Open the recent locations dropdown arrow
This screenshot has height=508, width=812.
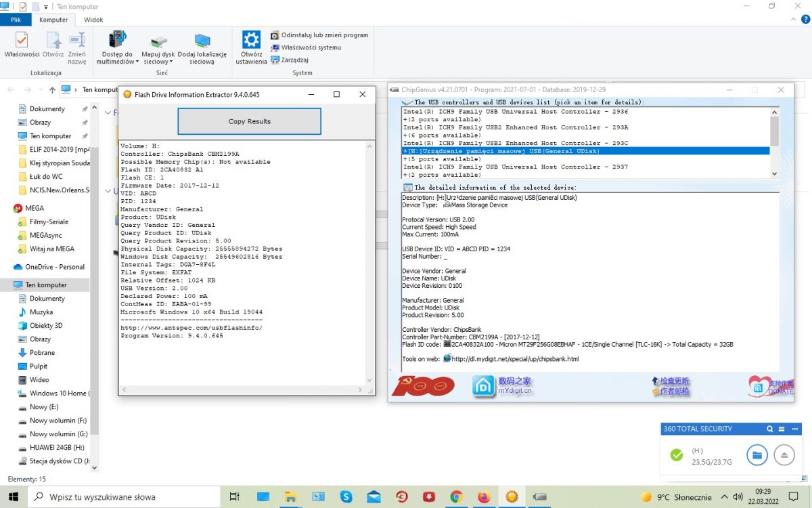tap(41, 89)
